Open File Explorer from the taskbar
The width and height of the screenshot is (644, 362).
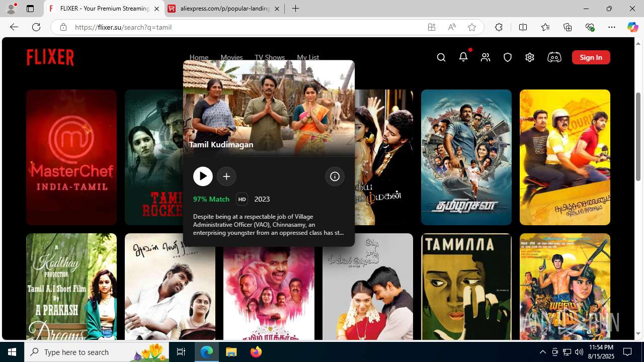(231, 352)
